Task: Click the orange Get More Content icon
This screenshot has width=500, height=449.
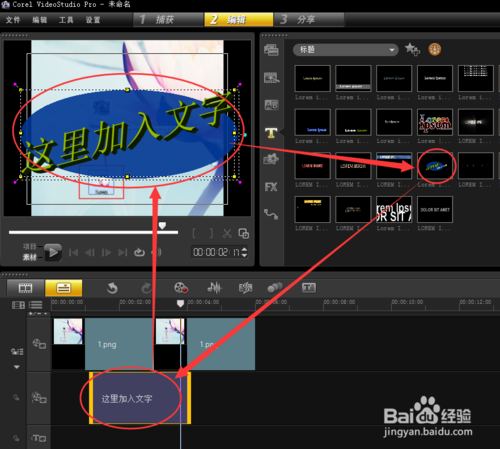Action: [x=435, y=50]
